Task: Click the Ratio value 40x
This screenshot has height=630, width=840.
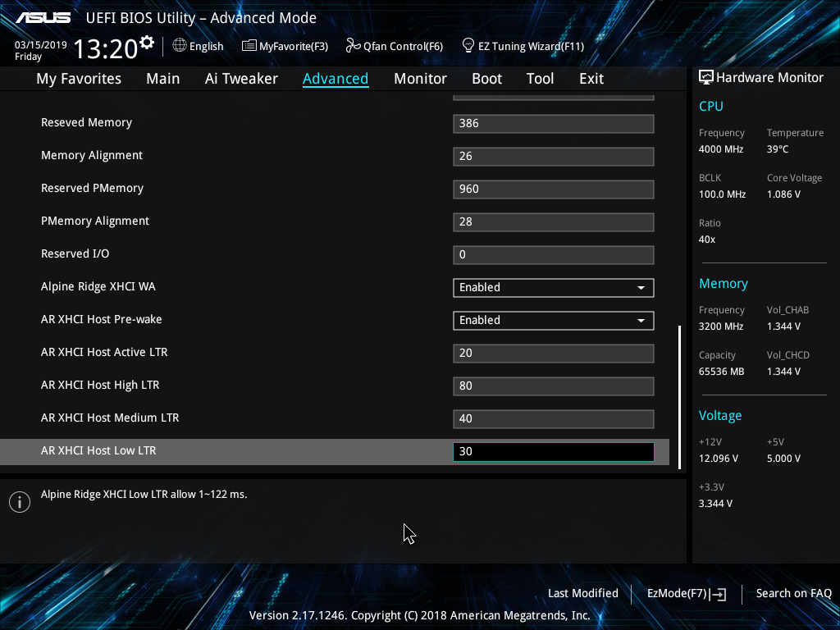Action: pos(706,240)
